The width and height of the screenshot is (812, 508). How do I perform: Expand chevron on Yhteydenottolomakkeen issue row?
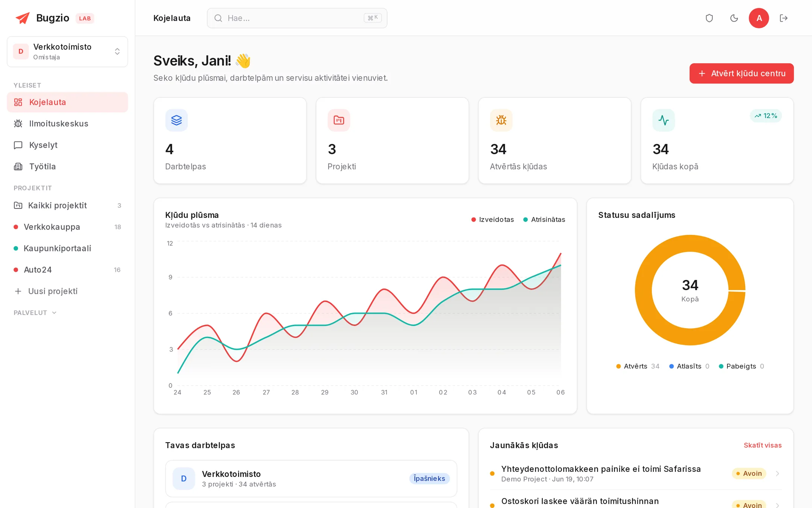point(777,473)
